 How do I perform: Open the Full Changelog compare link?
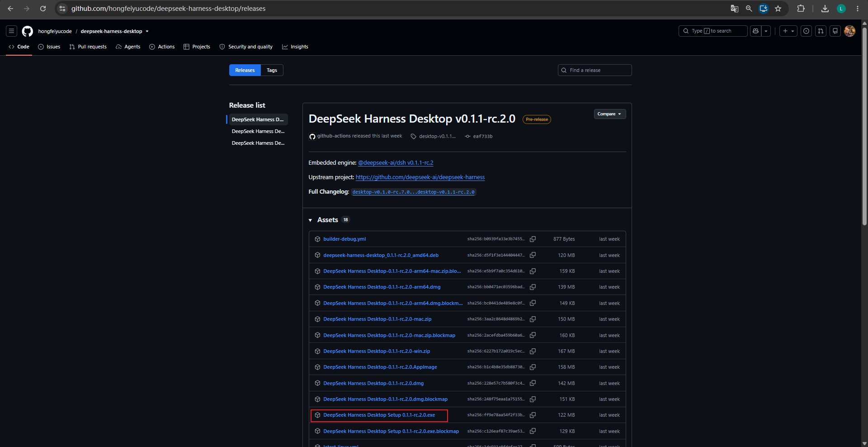pos(414,192)
